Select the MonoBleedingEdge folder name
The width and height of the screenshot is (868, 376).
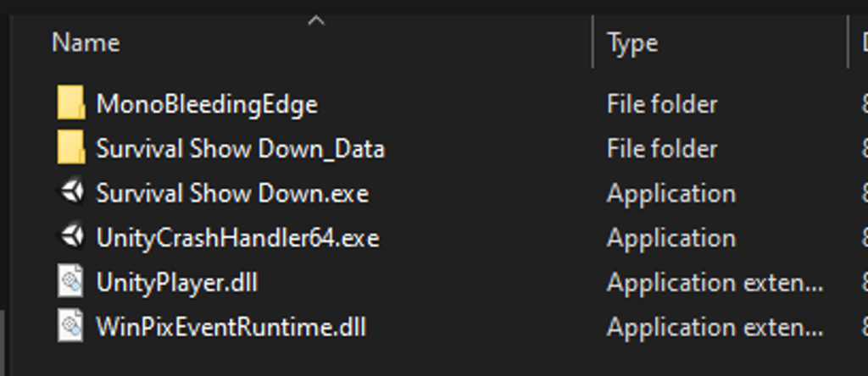(x=207, y=104)
